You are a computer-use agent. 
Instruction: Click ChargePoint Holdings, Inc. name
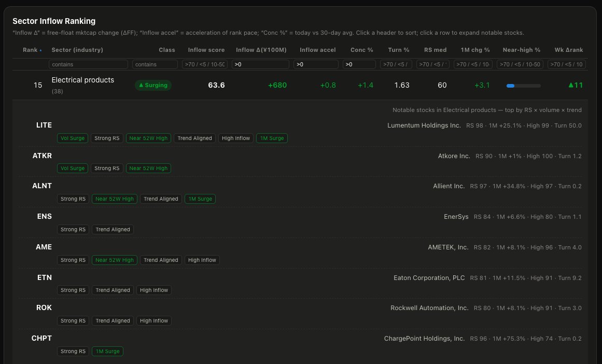(x=424, y=339)
